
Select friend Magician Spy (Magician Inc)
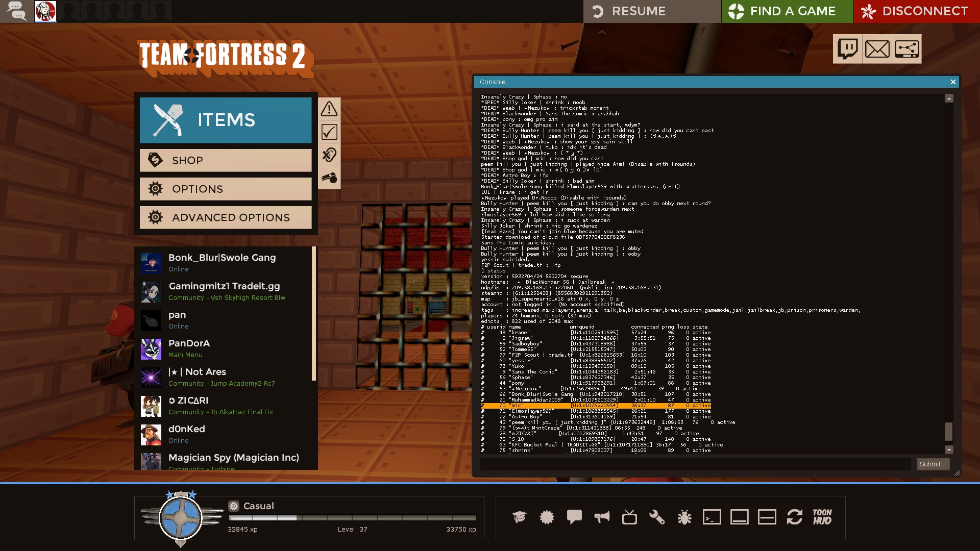click(x=225, y=461)
